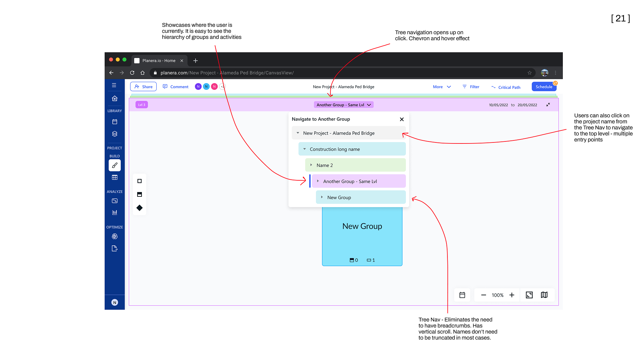Open the browser profile avatar
Image resolution: width=644 pixels, height=362 pixels.
545,73
